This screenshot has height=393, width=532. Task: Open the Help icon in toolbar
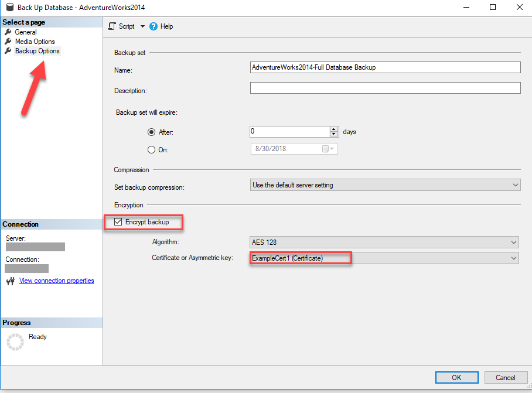pyautogui.click(x=154, y=26)
